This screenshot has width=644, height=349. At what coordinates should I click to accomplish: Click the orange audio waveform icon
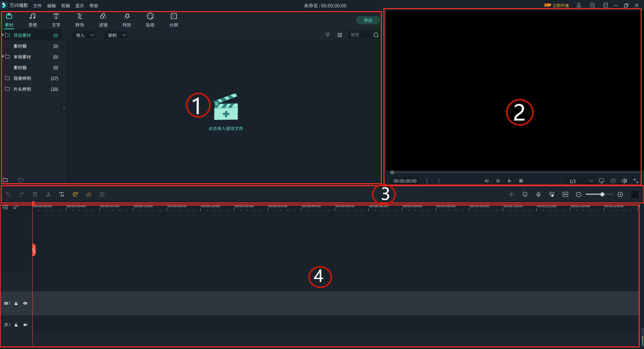click(x=75, y=194)
